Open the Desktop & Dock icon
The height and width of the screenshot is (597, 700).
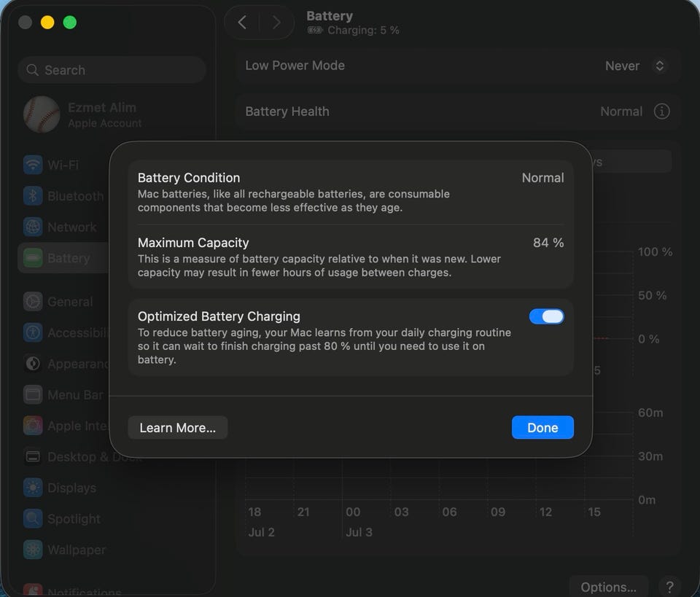point(33,456)
